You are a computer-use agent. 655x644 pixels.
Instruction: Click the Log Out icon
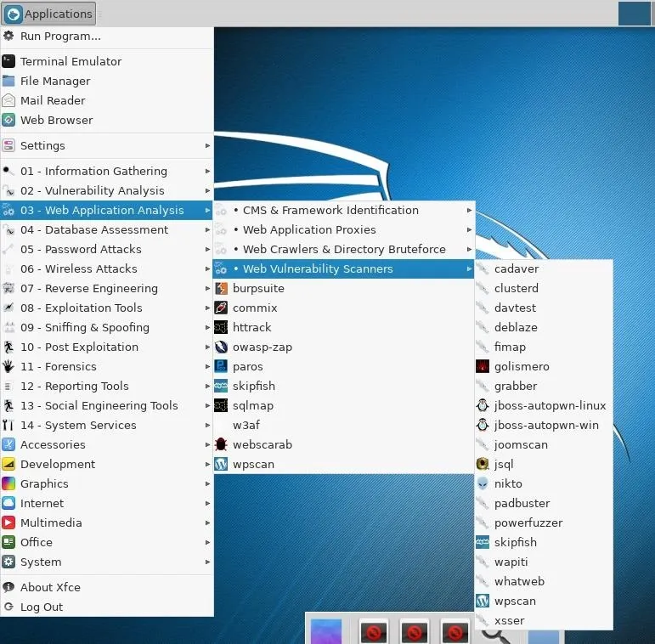(x=8, y=607)
